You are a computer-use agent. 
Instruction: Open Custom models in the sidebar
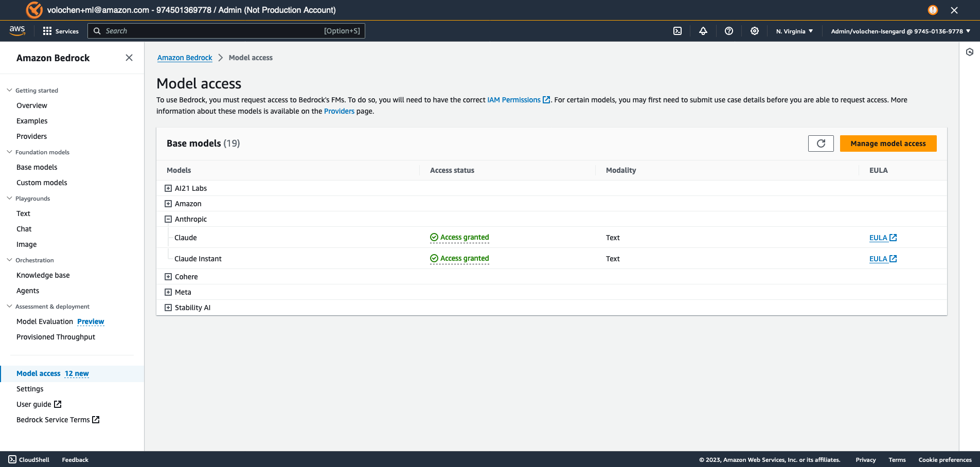click(42, 183)
